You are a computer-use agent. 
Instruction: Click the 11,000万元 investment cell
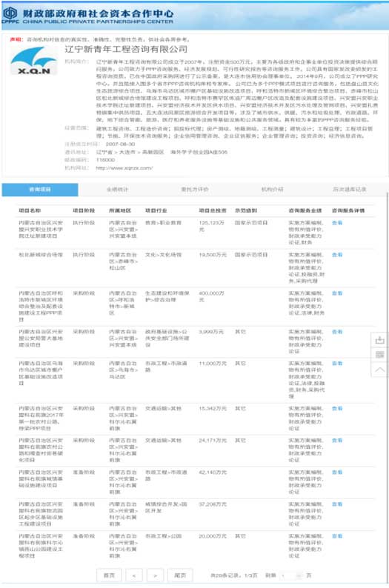[x=213, y=364]
